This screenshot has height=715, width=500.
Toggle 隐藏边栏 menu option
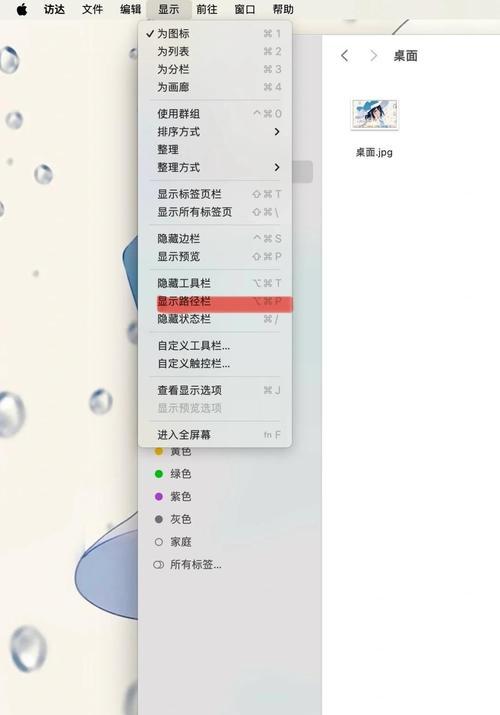(215, 238)
